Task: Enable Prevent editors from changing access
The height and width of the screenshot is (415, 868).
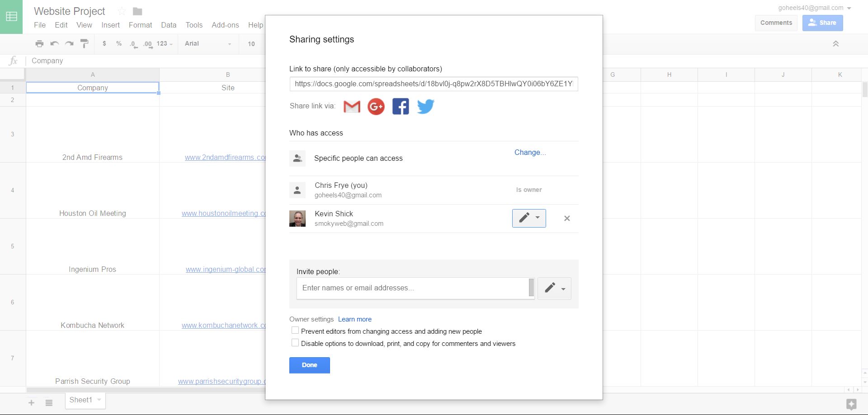Action: coord(295,331)
